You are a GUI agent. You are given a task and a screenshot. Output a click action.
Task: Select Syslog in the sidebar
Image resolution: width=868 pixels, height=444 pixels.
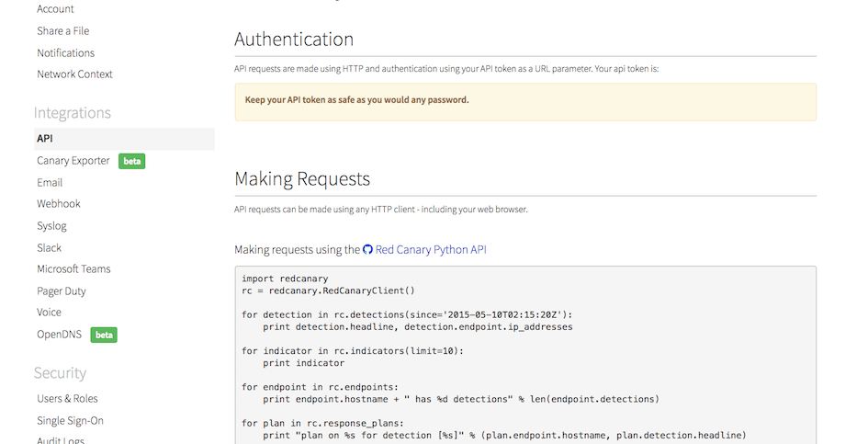52,226
